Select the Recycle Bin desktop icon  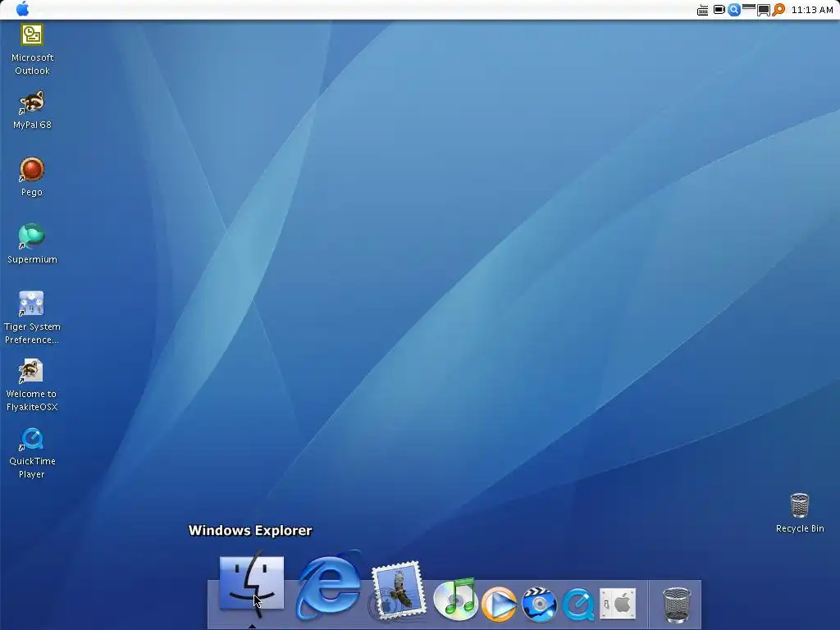point(799,514)
